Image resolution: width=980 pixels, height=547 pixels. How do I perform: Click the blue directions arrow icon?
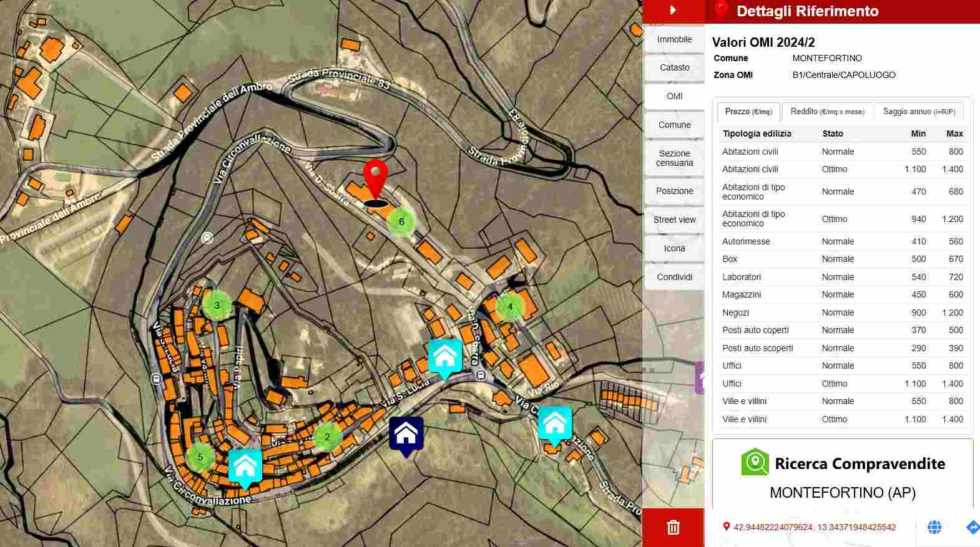(972, 527)
